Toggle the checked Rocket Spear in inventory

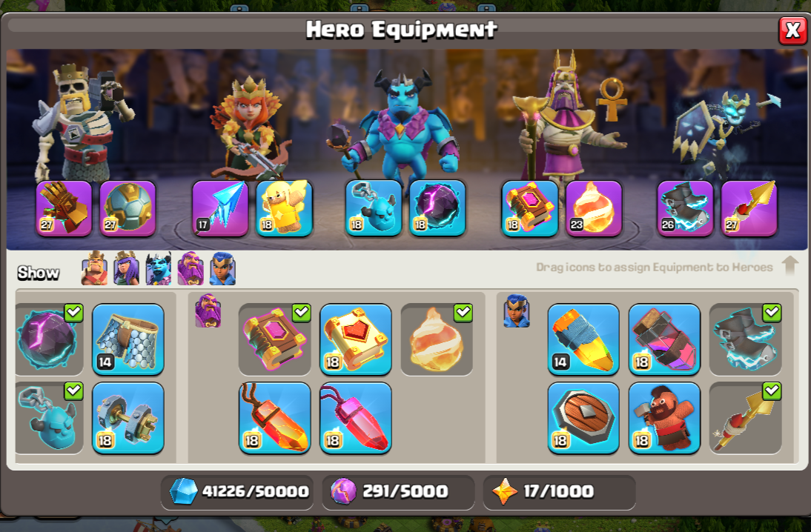tap(745, 418)
